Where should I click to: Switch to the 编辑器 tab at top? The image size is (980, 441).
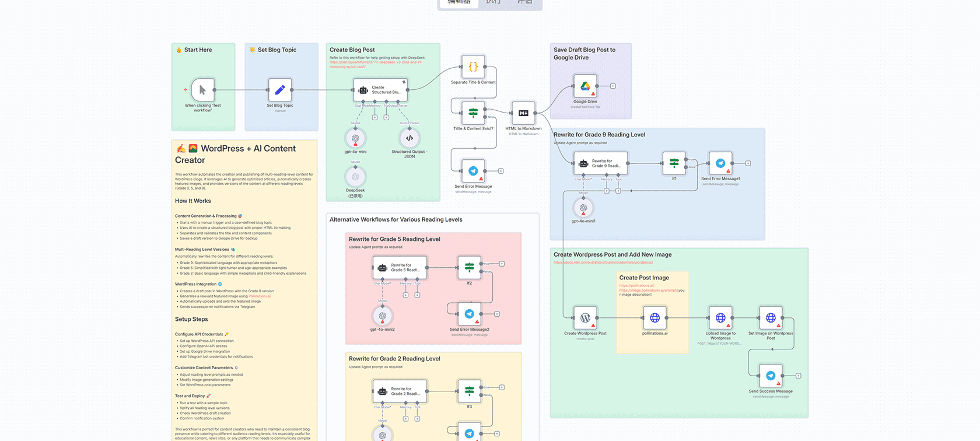459,2
